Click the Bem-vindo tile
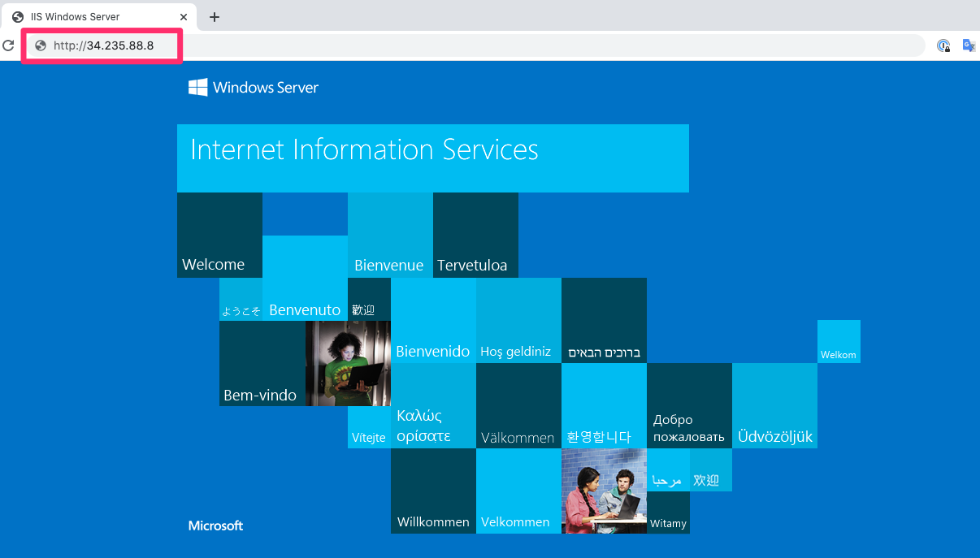This screenshot has width=980, height=558. tap(262, 364)
